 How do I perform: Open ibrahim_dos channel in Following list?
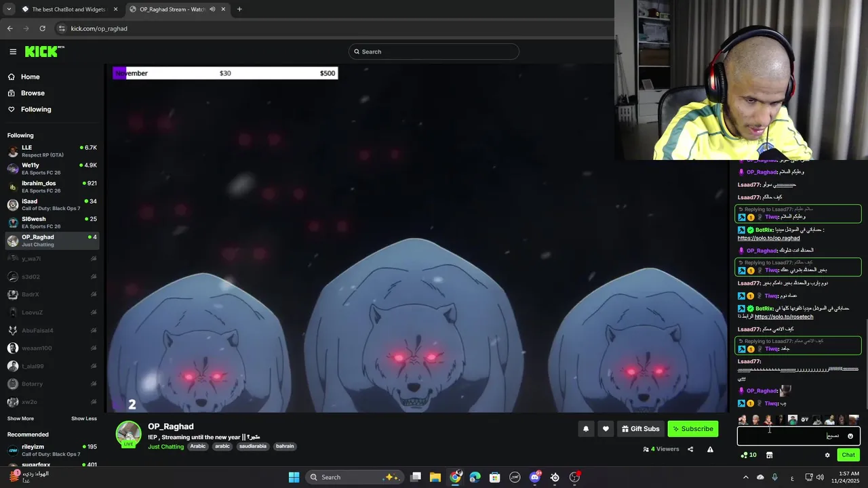pos(52,186)
